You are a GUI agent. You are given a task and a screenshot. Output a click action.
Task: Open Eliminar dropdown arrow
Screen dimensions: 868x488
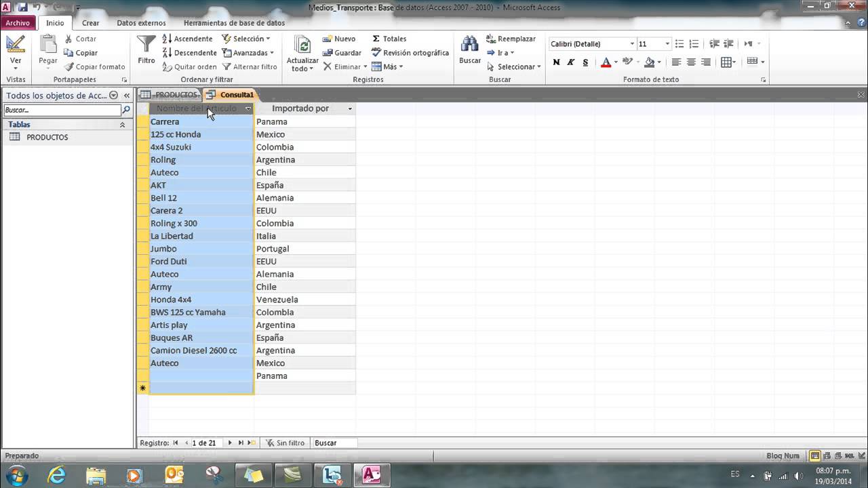(365, 66)
